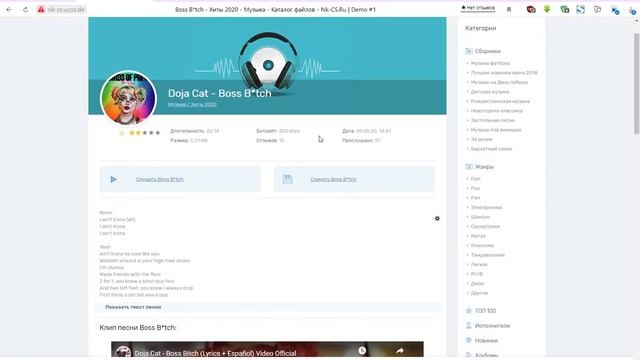Select the Электроника genre

point(486,207)
